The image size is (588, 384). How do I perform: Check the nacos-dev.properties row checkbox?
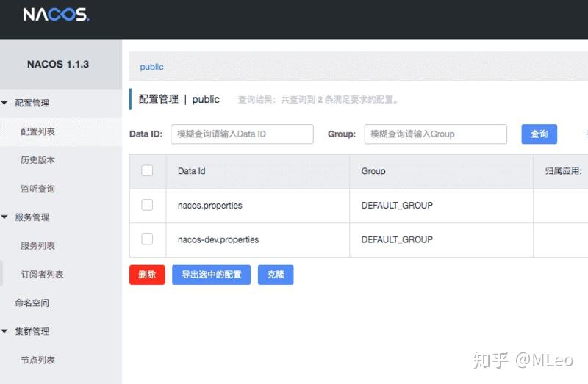pos(147,239)
